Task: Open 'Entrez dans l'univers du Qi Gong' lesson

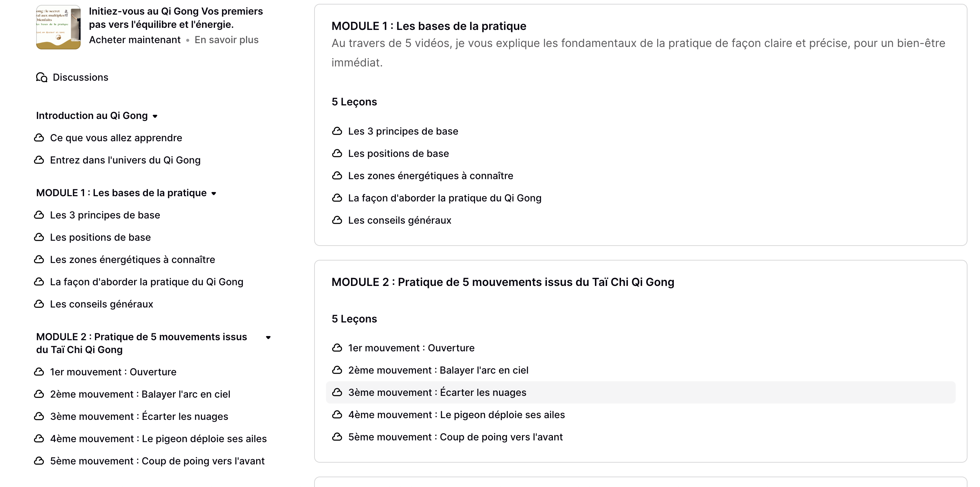Action: [125, 160]
